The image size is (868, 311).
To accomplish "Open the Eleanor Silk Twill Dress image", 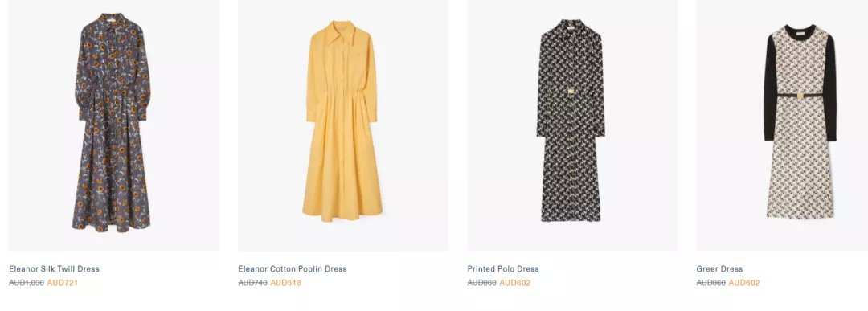I will [x=113, y=125].
